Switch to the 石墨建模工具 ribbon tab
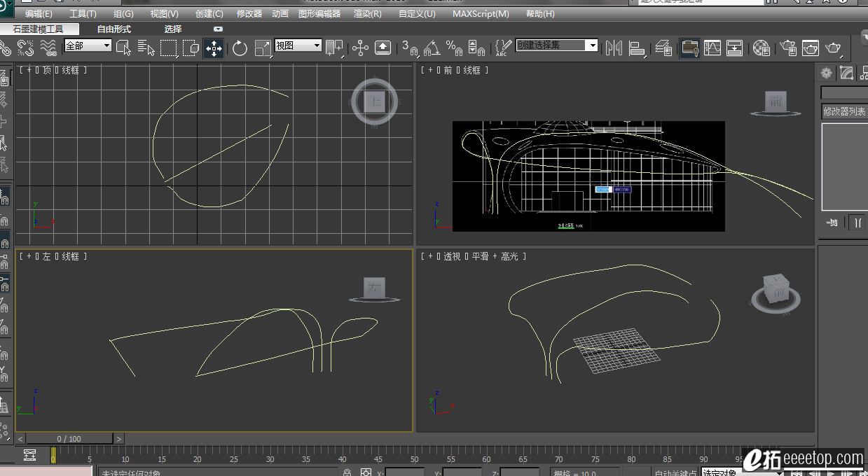Image resolution: width=868 pixels, height=476 pixels. click(x=39, y=29)
